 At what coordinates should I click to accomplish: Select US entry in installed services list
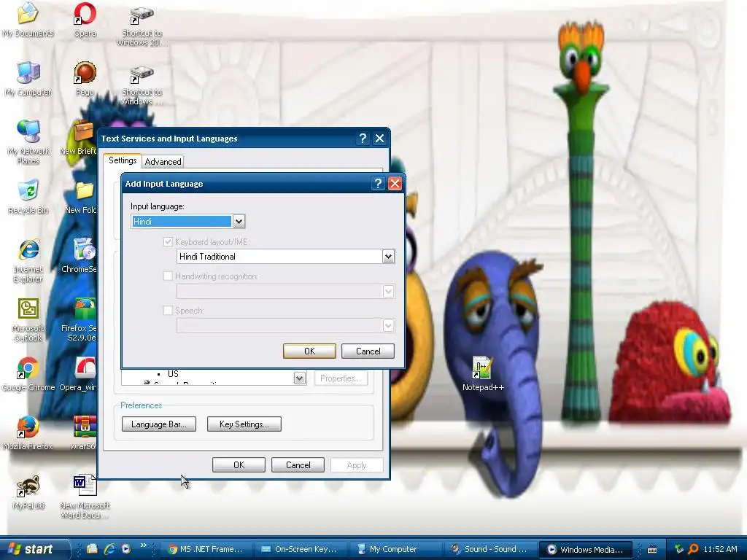pyautogui.click(x=173, y=374)
